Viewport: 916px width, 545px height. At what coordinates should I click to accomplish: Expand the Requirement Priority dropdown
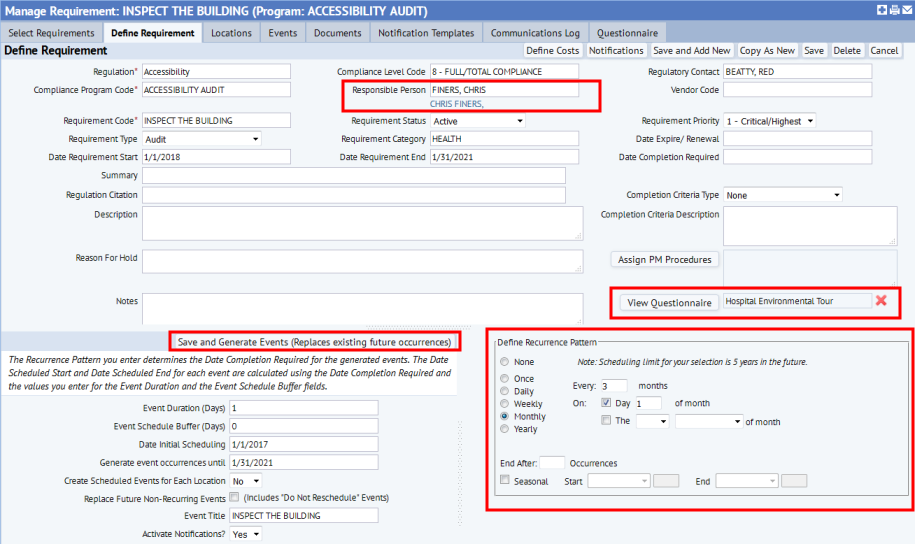click(770, 121)
